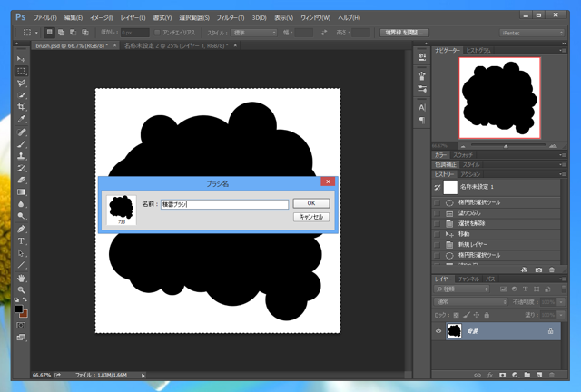Switch to ヒストグラム tab

[478, 51]
